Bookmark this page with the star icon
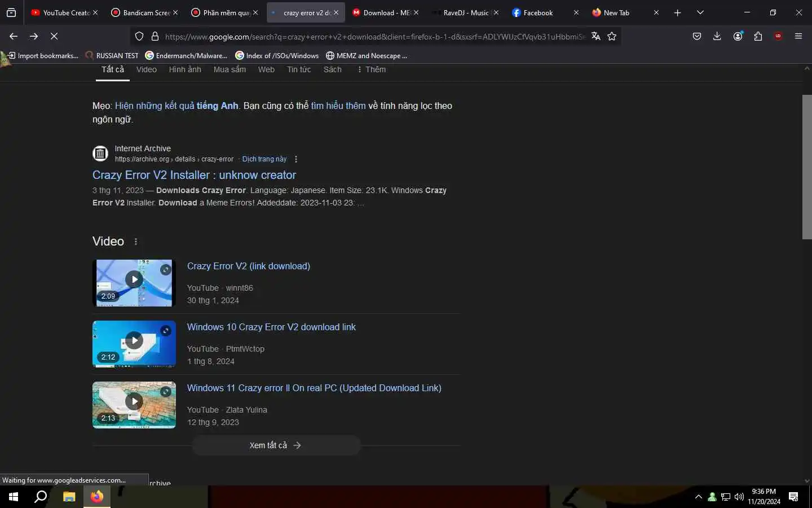This screenshot has width=812, height=508. pyautogui.click(x=612, y=36)
